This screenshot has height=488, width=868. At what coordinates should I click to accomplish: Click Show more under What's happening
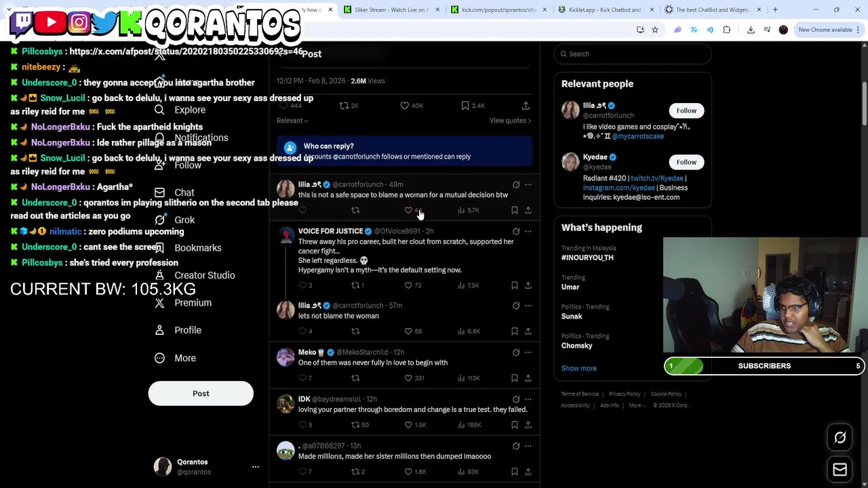point(578,368)
